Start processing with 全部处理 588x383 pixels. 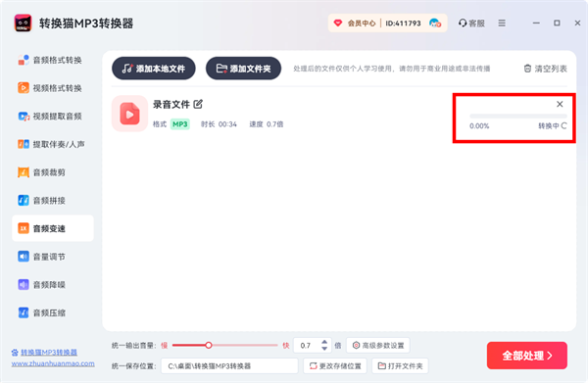[527, 356]
